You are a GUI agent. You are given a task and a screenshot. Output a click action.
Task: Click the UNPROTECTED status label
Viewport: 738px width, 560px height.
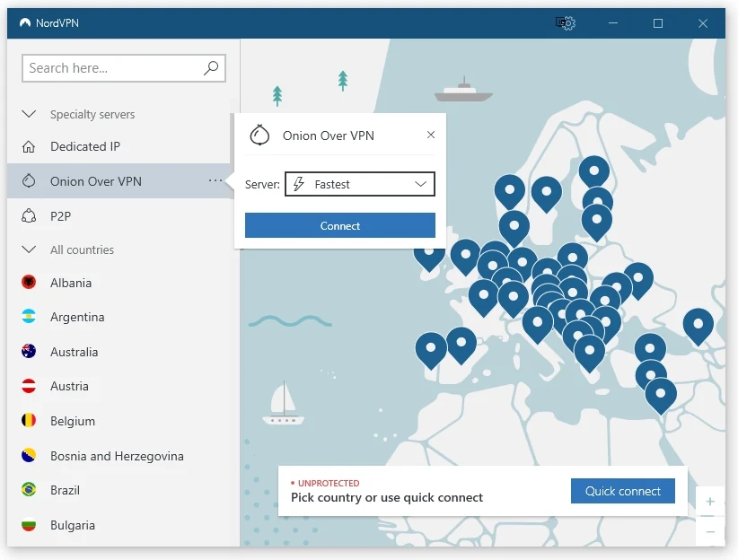[329, 483]
